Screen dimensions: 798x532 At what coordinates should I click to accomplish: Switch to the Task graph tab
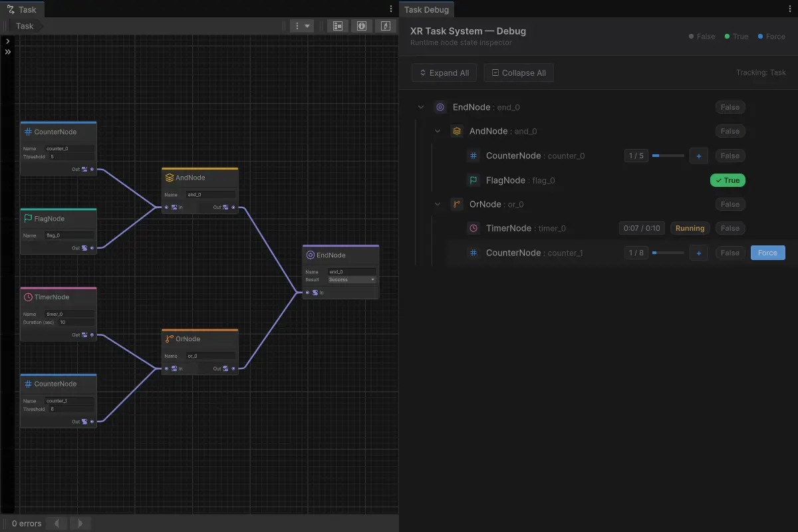[22, 9]
